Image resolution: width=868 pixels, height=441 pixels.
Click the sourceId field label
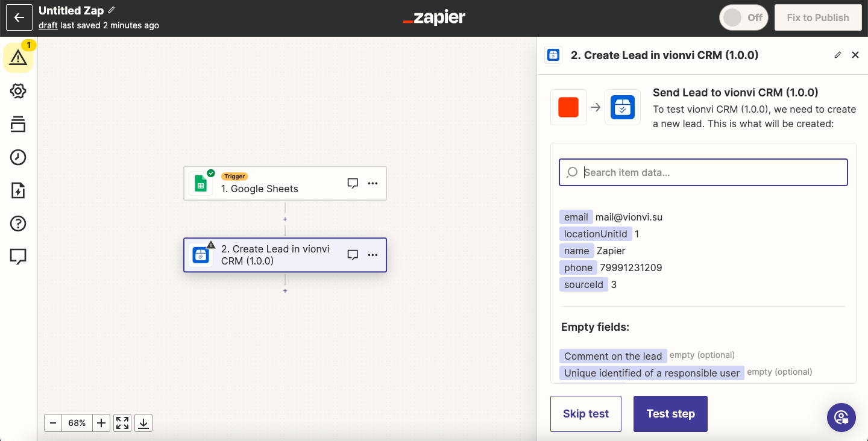(583, 284)
